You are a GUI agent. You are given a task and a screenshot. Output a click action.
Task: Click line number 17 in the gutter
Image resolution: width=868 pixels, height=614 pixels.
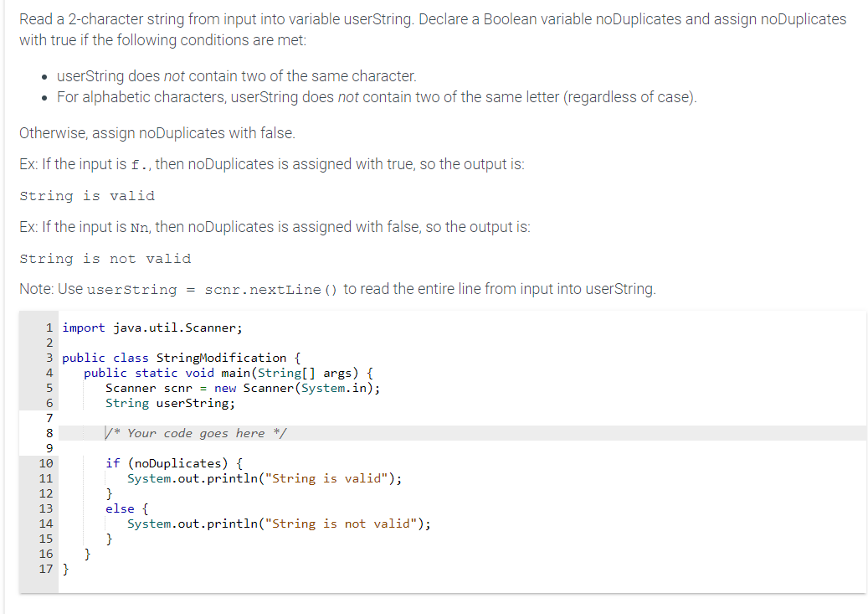[44, 569]
